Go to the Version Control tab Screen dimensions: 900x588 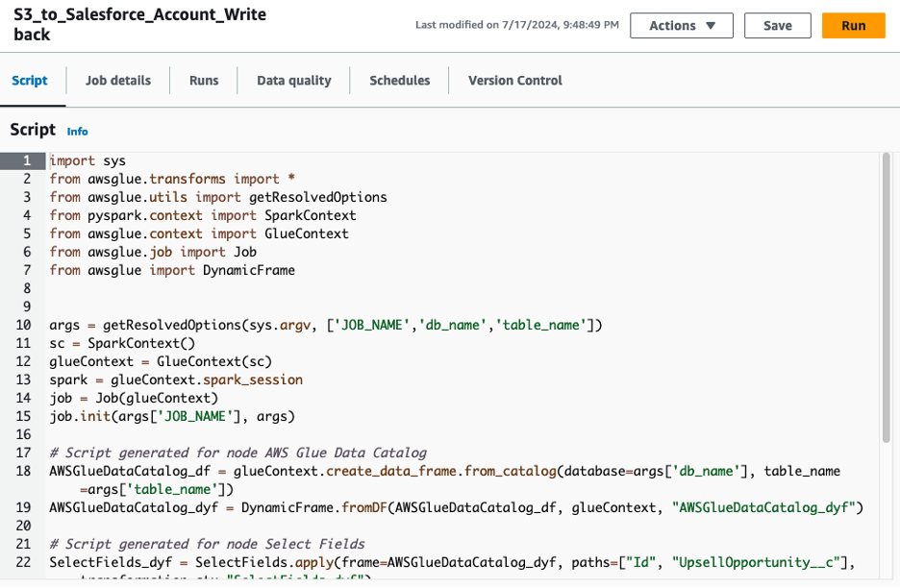(x=514, y=81)
